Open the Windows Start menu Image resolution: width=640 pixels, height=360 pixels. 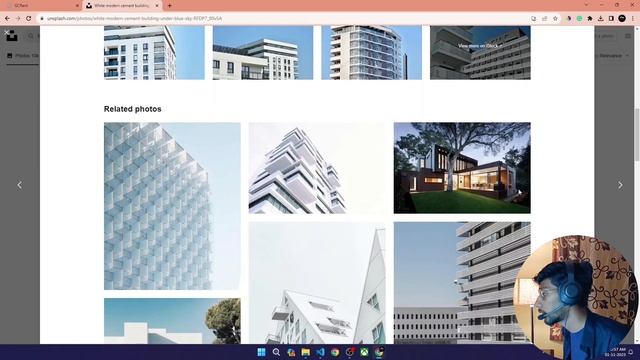[x=261, y=352]
